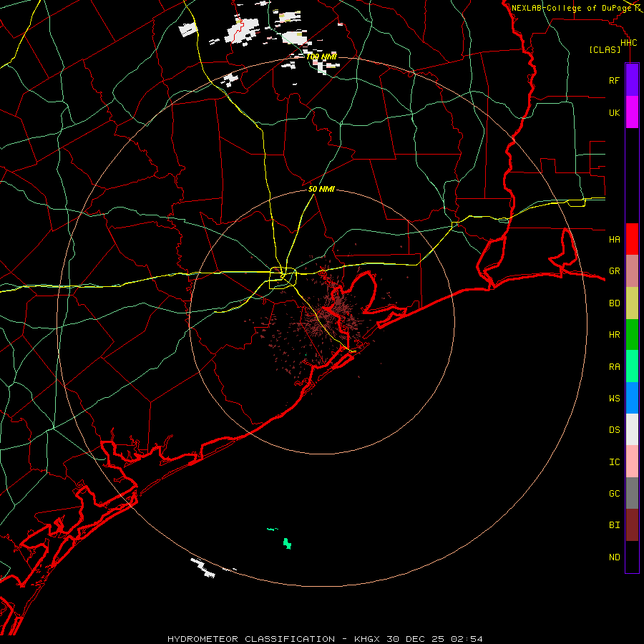Click the yellow highway loop around Houston
The width and height of the screenshot is (644, 644).
tap(283, 278)
